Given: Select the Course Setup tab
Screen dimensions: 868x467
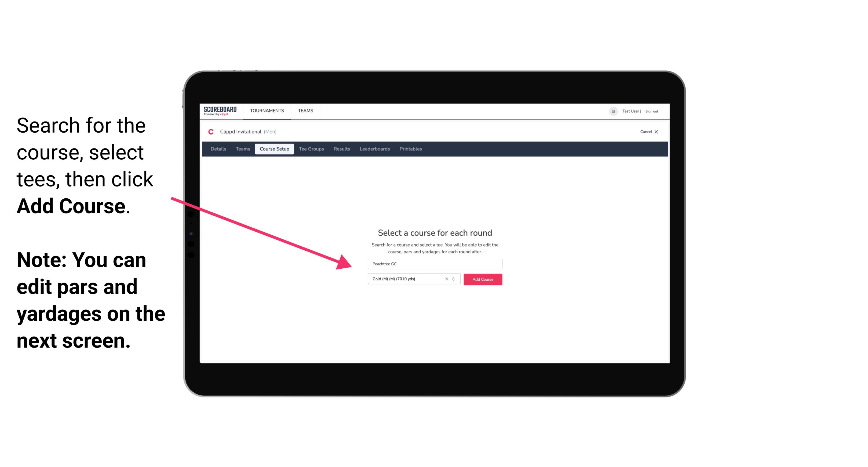Looking at the screenshot, I should [274, 149].
